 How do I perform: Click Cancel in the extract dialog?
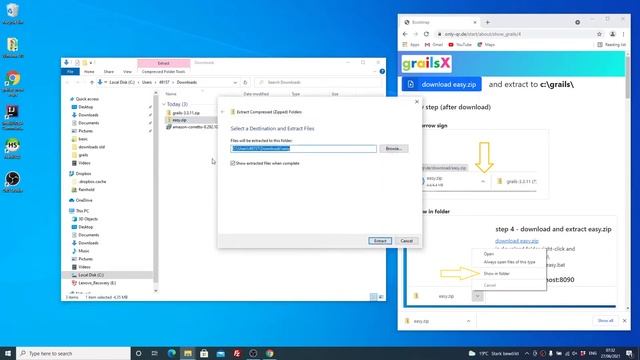[x=406, y=241]
